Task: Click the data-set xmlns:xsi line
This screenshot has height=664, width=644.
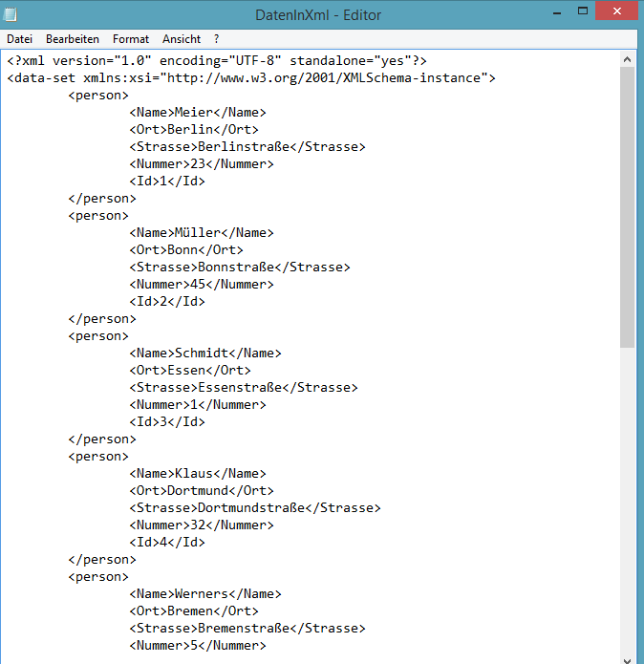Action: [251, 78]
